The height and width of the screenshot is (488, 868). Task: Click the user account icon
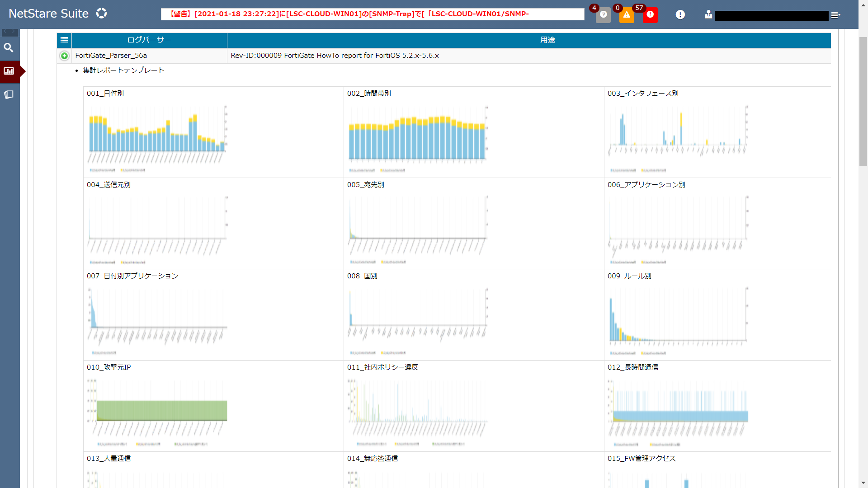[x=708, y=15]
